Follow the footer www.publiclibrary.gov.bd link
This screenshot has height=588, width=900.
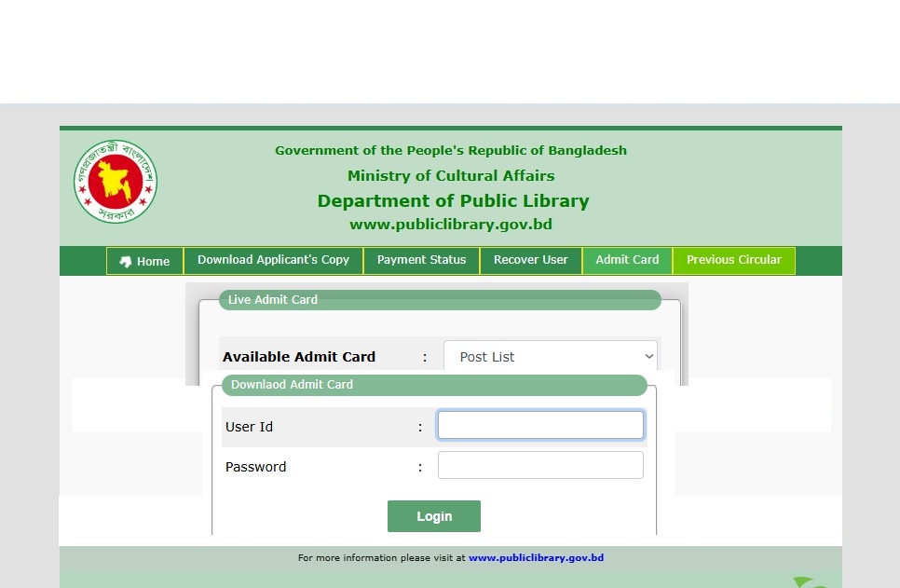536,558
